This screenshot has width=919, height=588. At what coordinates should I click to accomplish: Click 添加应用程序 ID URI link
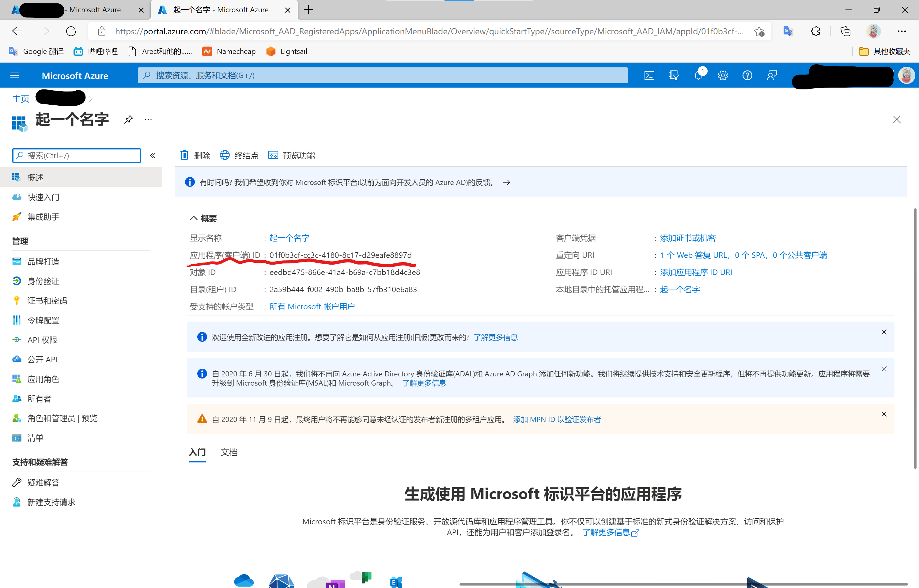click(x=696, y=272)
